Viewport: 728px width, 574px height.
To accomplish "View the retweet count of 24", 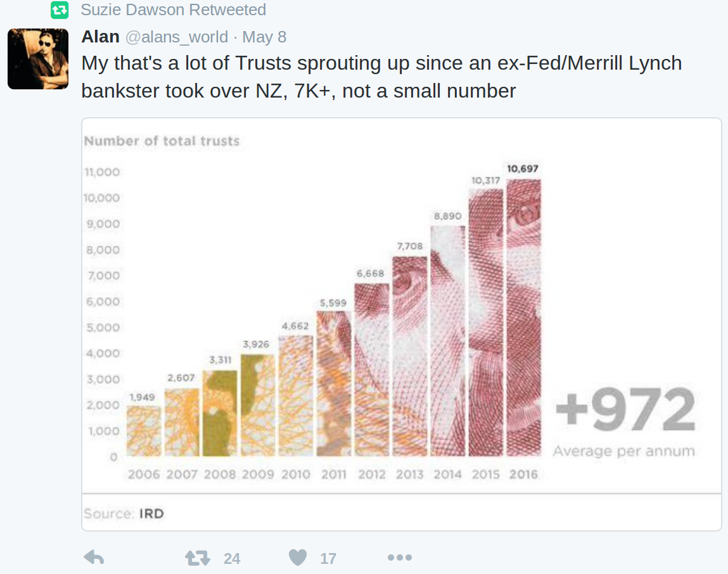I will 232,558.
